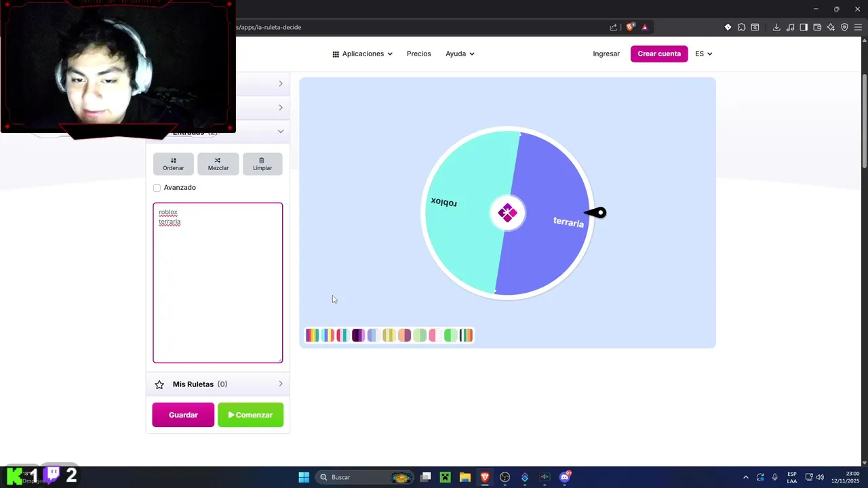This screenshot has height=488, width=868.
Task: Click the Brave Rewards triangle icon
Action: (645, 27)
